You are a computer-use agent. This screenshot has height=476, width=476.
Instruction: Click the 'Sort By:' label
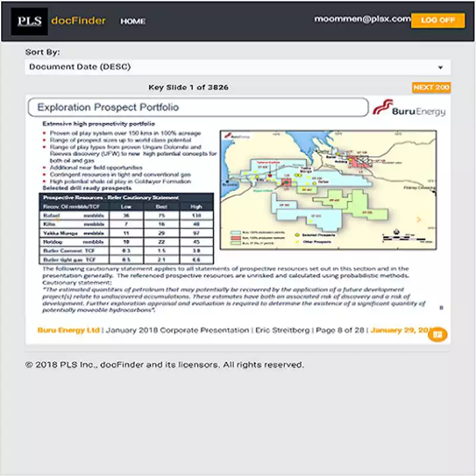click(x=42, y=52)
